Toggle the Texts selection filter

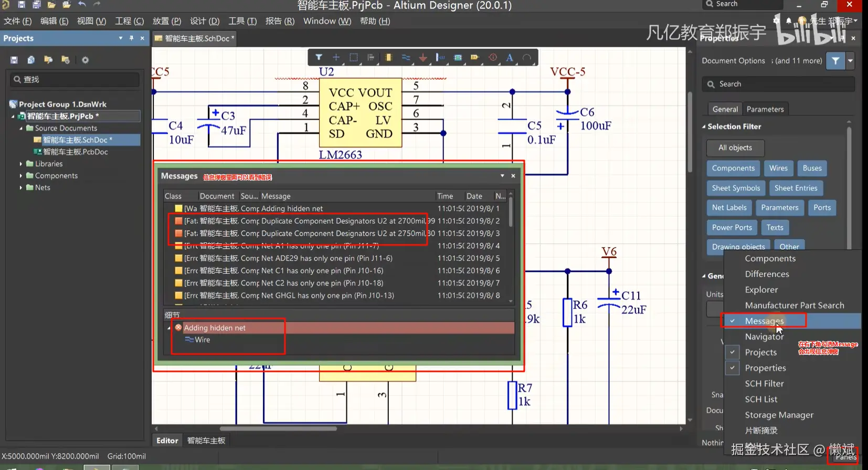click(775, 228)
